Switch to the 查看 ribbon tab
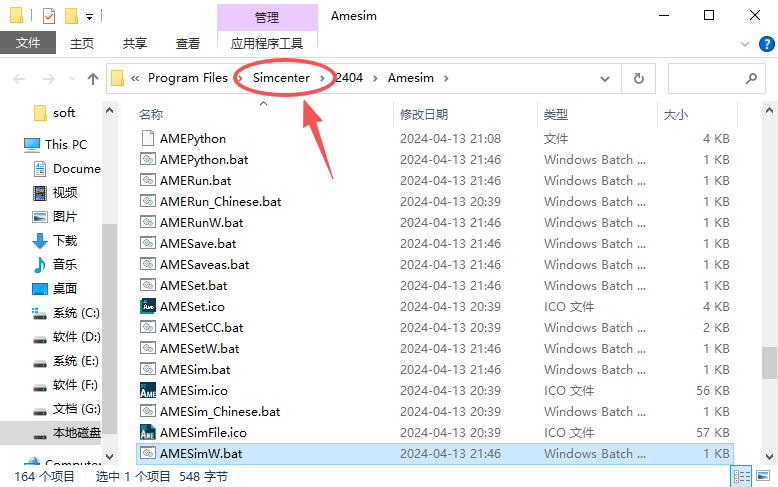 [x=187, y=43]
